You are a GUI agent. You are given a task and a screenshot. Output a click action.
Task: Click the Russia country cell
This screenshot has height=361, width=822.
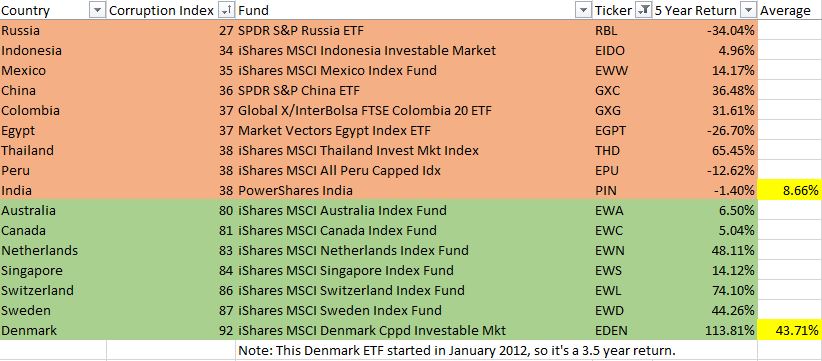pos(53,30)
